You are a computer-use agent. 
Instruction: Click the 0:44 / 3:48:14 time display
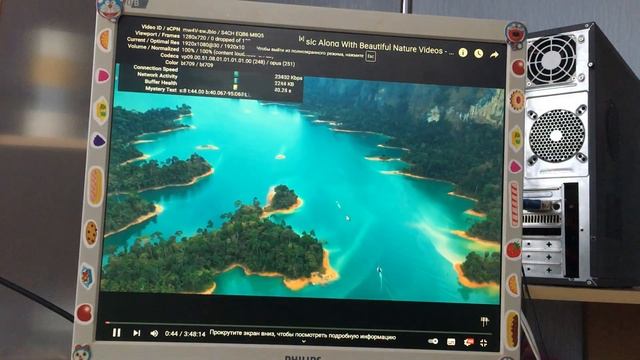pyautogui.click(x=185, y=334)
